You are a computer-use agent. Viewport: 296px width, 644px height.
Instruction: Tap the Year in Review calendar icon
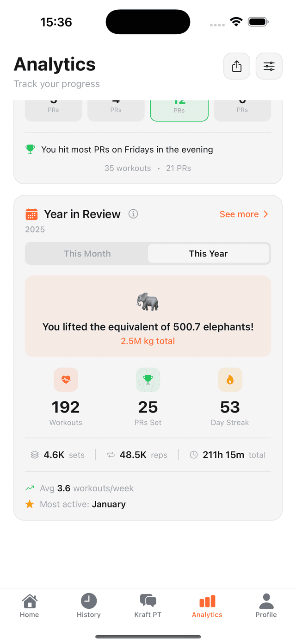(x=31, y=214)
